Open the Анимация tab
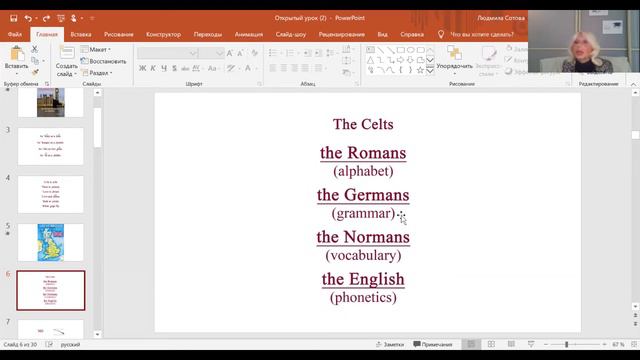The image size is (640, 360). (x=249, y=34)
